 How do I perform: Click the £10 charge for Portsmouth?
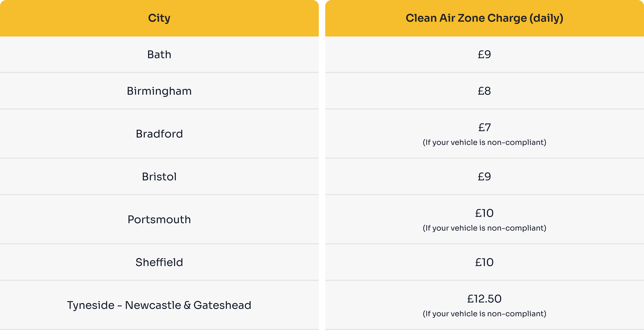[484, 213]
